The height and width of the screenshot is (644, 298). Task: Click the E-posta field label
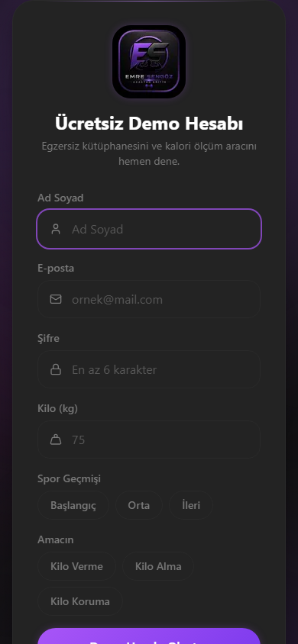point(56,268)
